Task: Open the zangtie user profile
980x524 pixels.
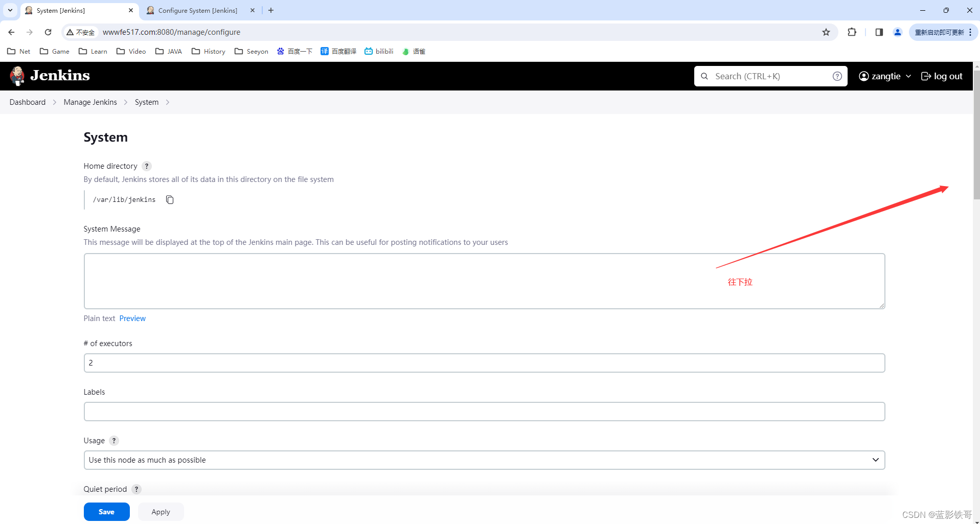Action: click(x=880, y=76)
